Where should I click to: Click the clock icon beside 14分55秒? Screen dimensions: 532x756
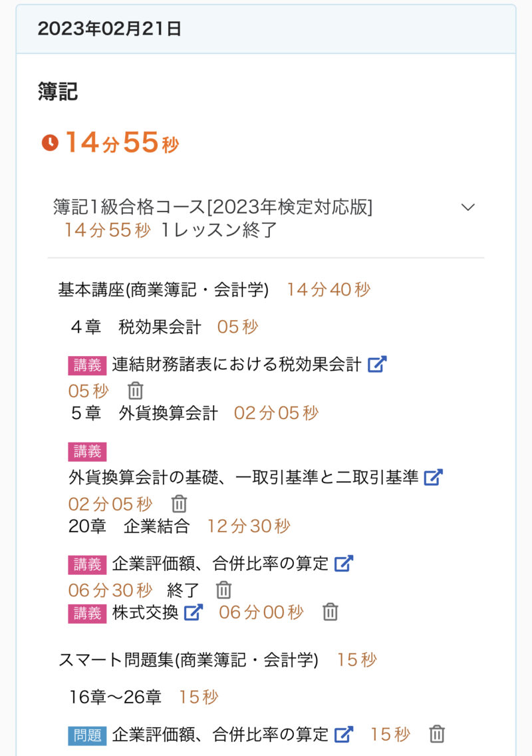pos(50,143)
